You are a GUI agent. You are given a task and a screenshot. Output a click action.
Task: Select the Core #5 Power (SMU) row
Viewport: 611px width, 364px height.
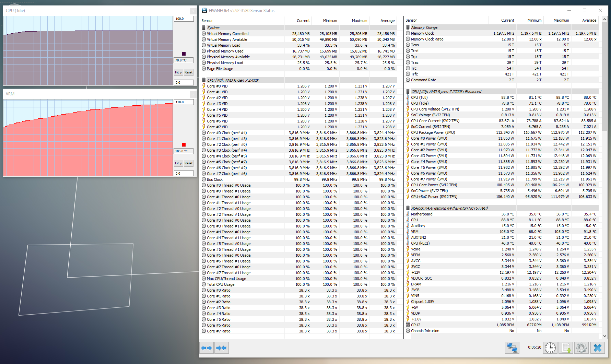(x=502, y=167)
